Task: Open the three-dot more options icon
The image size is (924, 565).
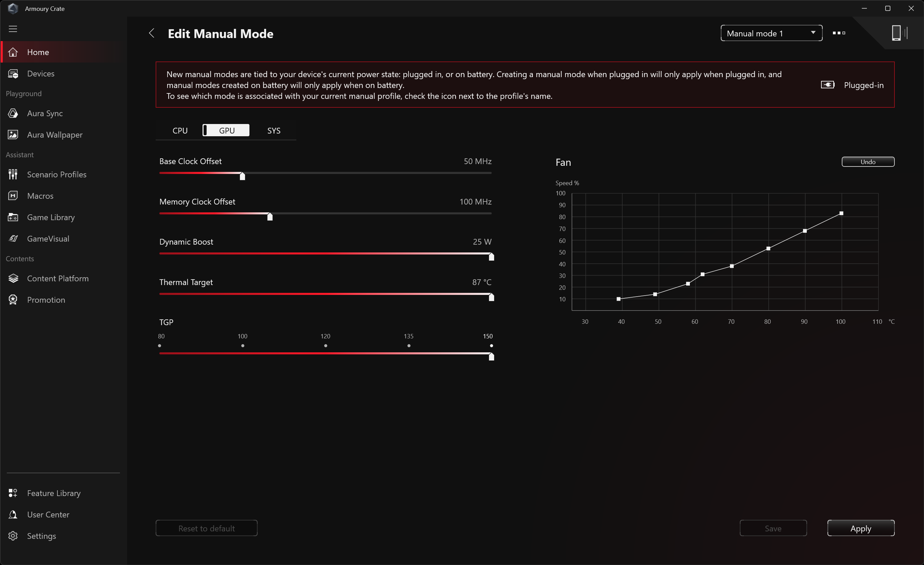Action: coord(838,33)
